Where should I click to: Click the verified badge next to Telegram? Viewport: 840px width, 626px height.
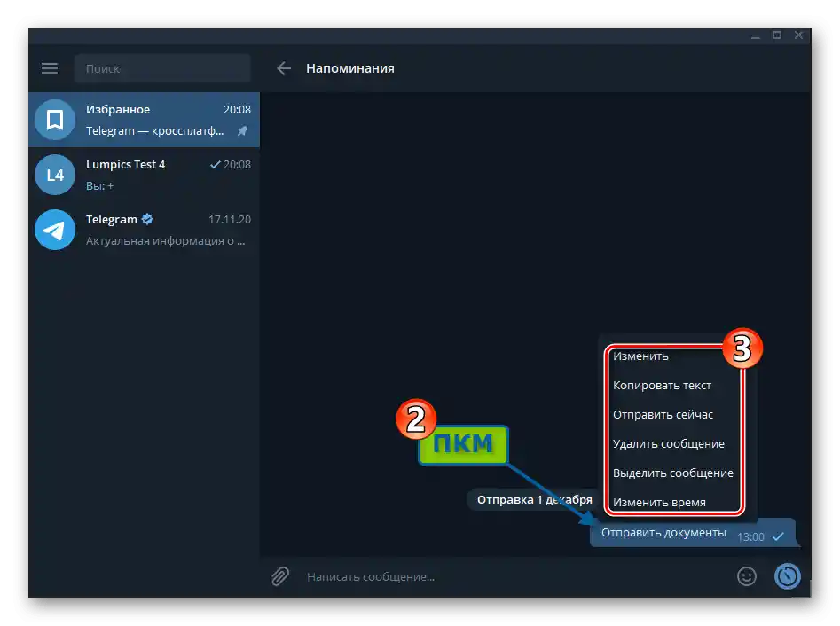(147, 219)
